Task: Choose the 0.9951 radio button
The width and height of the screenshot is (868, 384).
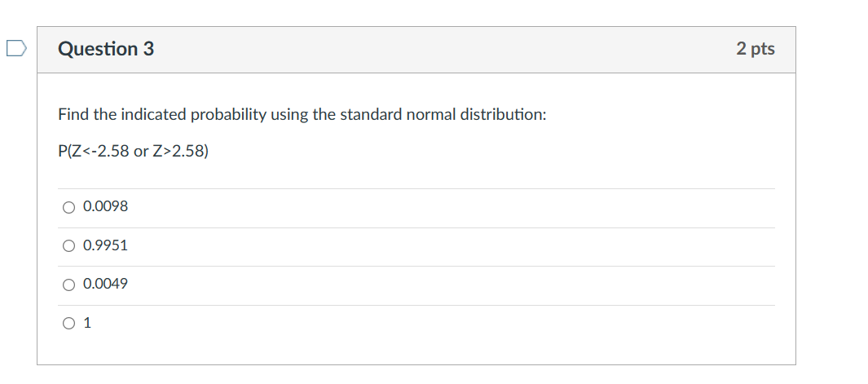Action: [x=68, y=245]
